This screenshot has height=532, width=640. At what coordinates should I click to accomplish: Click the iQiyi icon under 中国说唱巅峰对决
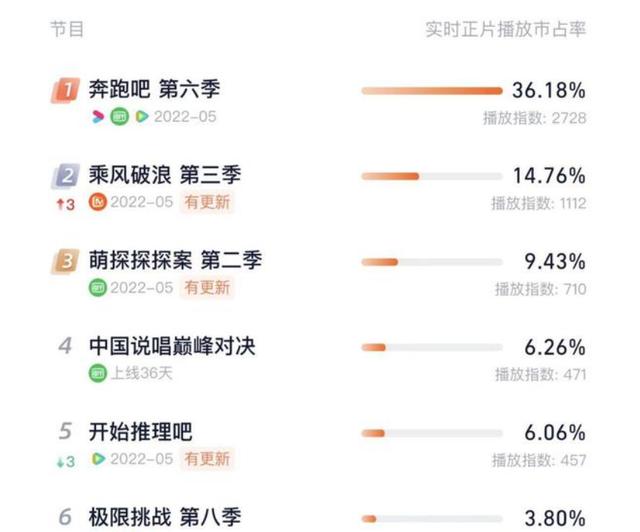[98, 373]
